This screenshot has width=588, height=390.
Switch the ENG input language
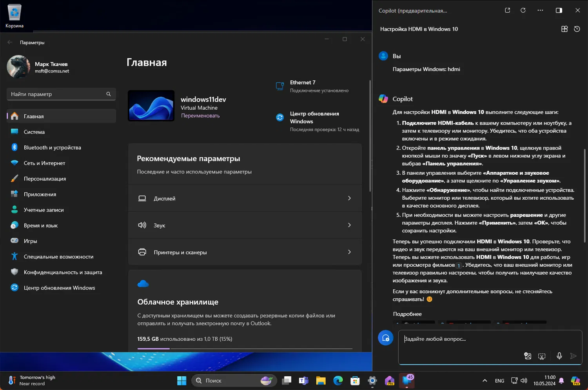coord(499,381)
